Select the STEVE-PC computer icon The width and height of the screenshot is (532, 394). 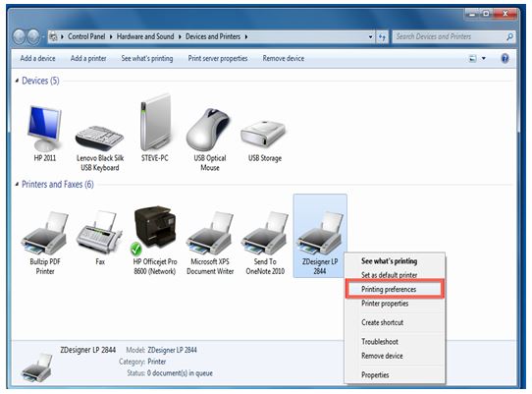[155, 122]
